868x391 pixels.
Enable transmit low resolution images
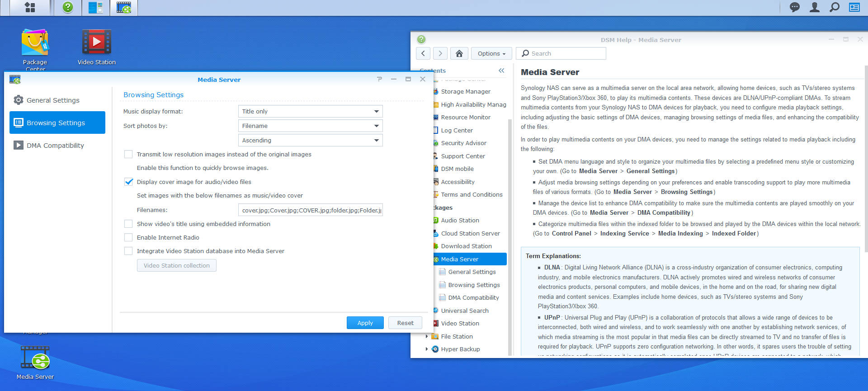click(128, 154)
